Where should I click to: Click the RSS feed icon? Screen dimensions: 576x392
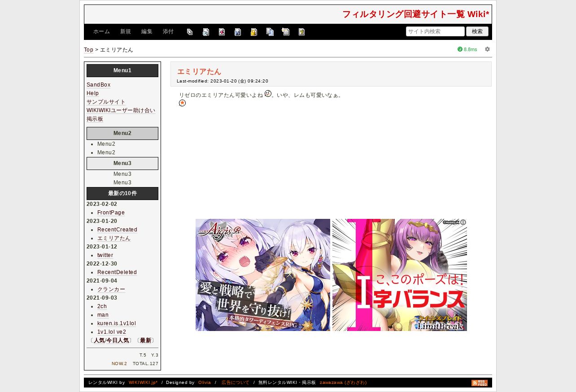click(x=480, y=383)
